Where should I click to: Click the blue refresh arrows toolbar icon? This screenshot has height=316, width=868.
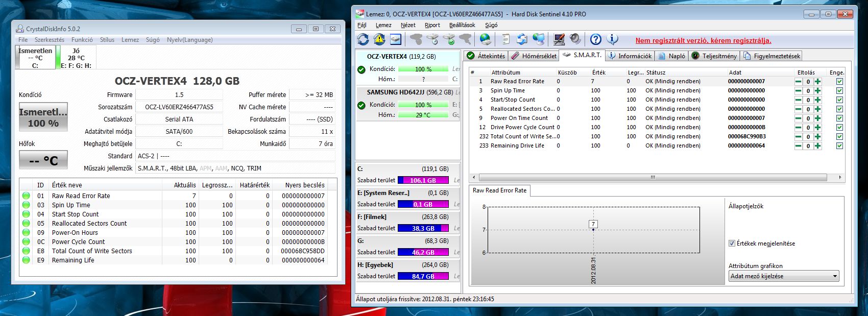pyautogui.click(x=363, y=39)
